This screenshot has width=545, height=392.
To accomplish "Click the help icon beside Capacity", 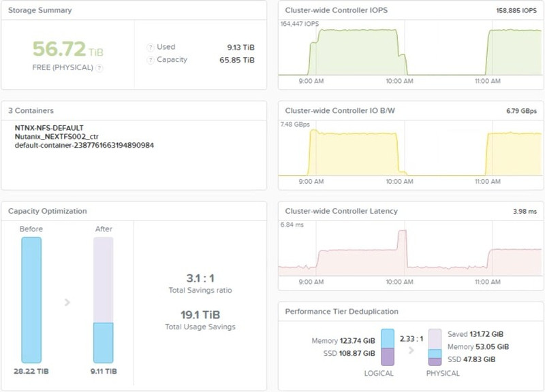I will pos(150,60).
